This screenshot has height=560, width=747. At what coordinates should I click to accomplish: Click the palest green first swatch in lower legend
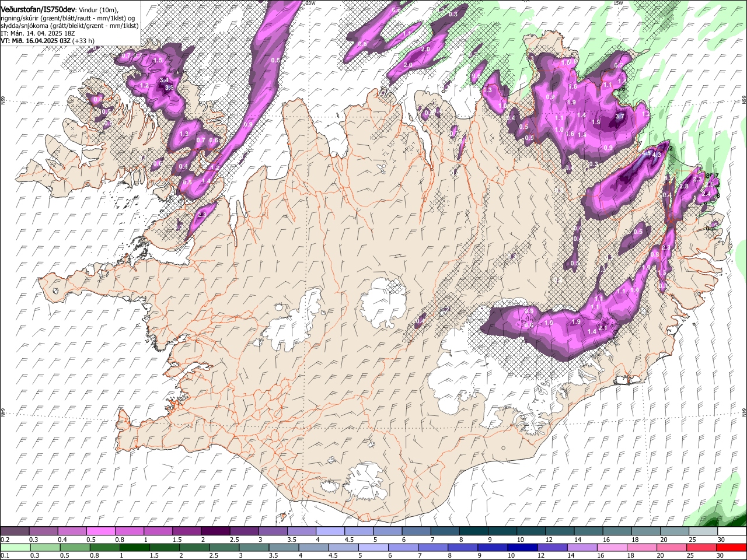[15, 547]
